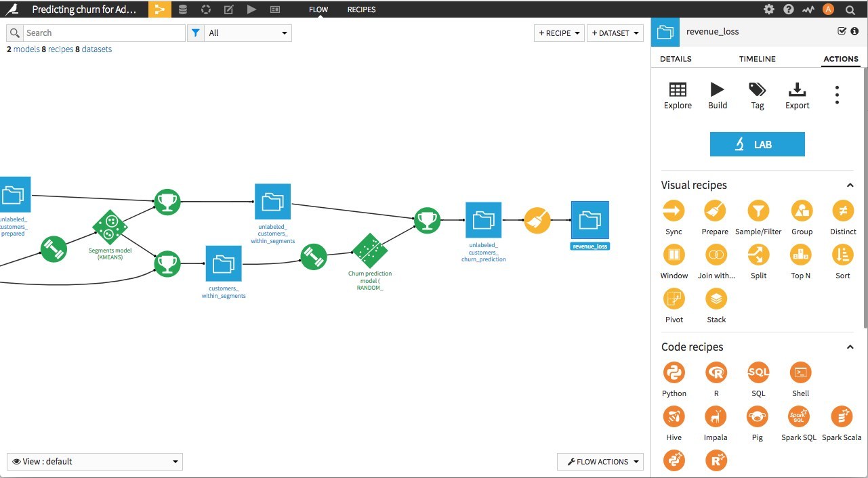Click the LAB button
Image resolution: width=868 pixels, height=478 pixels.
tap(757, 144)
